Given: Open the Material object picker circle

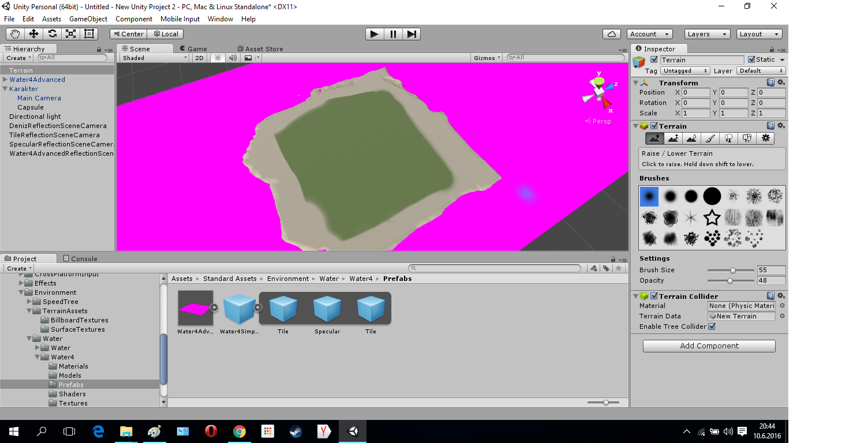Looking at the screenshot, I should tap(782, 306).
